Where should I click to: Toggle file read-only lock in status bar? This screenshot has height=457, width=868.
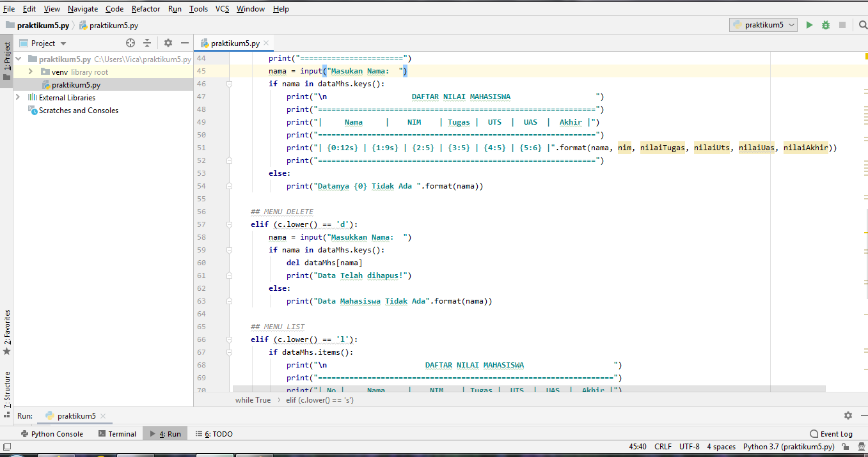pos(844,447)
